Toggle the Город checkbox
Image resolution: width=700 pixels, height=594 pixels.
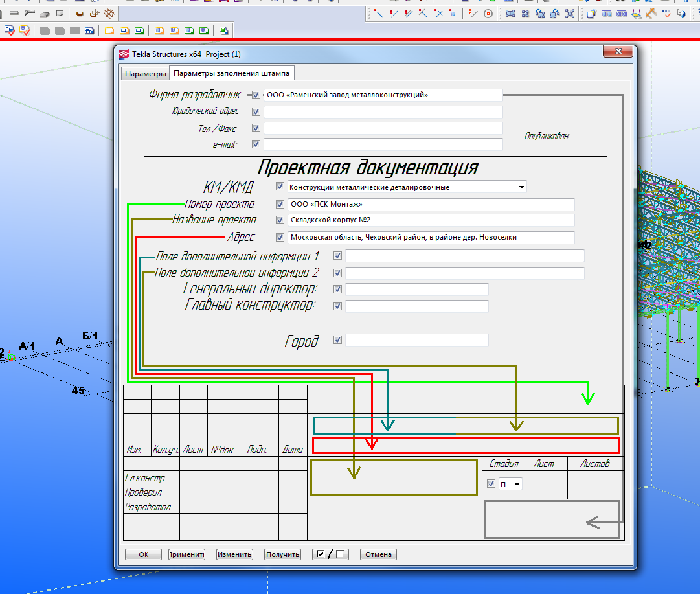point(337,340)
